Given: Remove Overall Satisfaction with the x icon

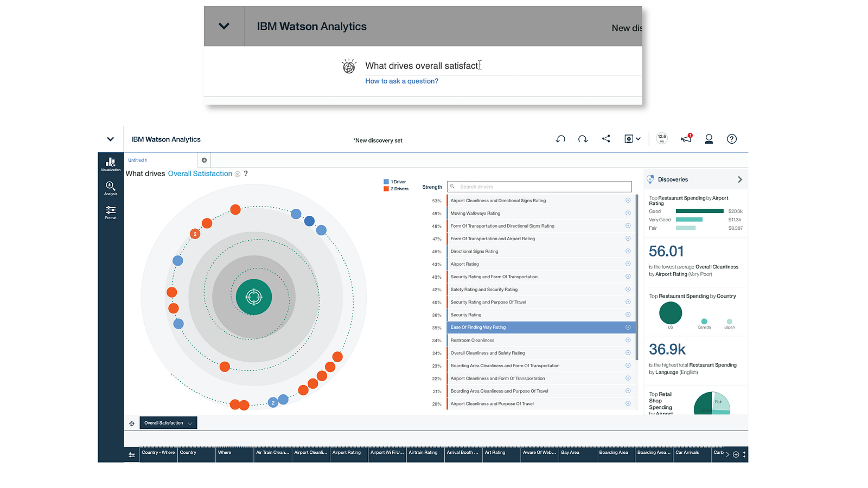Looking at the screenshot, I should coord(237,174).
